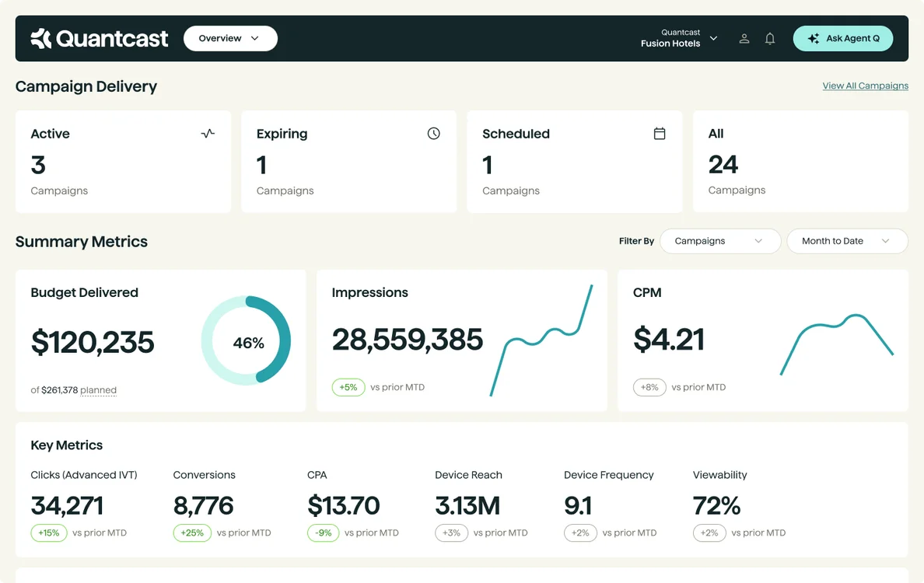Click the planned budget link
924x583 pixels.
pyautogui.click(x=98, y=390)
